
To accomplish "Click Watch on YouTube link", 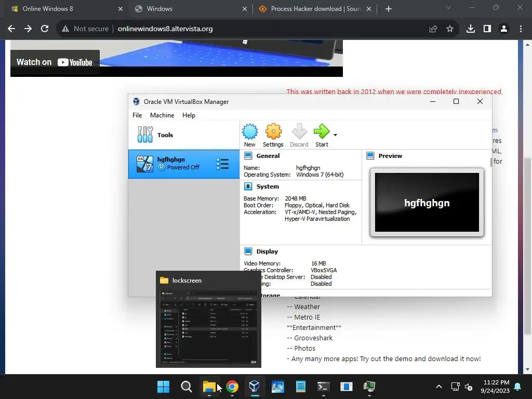I will (x=55, y=62).
